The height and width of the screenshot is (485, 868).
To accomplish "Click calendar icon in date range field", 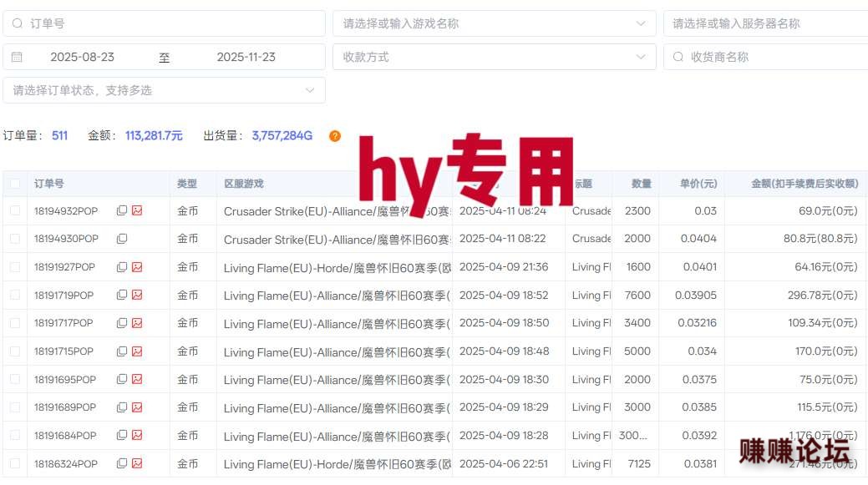I will pos(17,58).
